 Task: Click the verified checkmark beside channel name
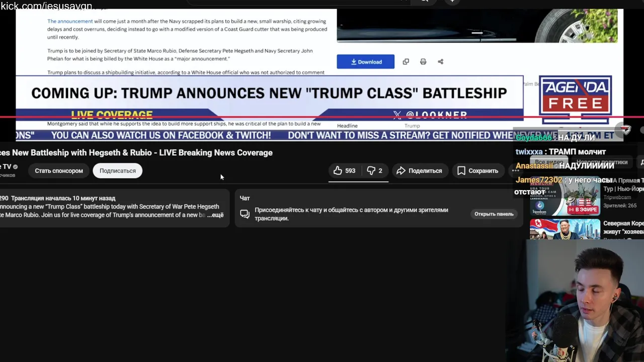[x=15, y=167]
